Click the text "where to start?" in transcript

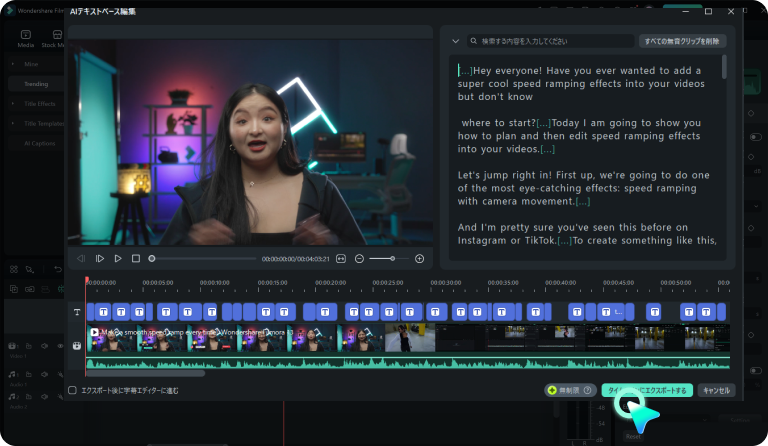click(499, 123)
